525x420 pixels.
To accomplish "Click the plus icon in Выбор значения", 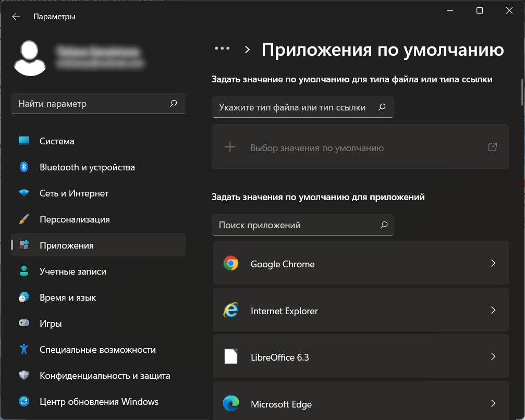I will [230, 147].
